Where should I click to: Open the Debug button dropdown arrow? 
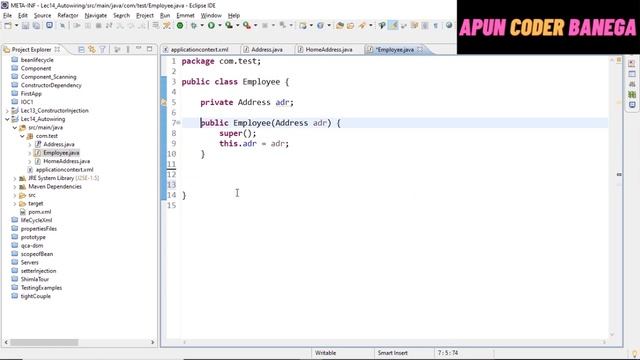point(202,25)
